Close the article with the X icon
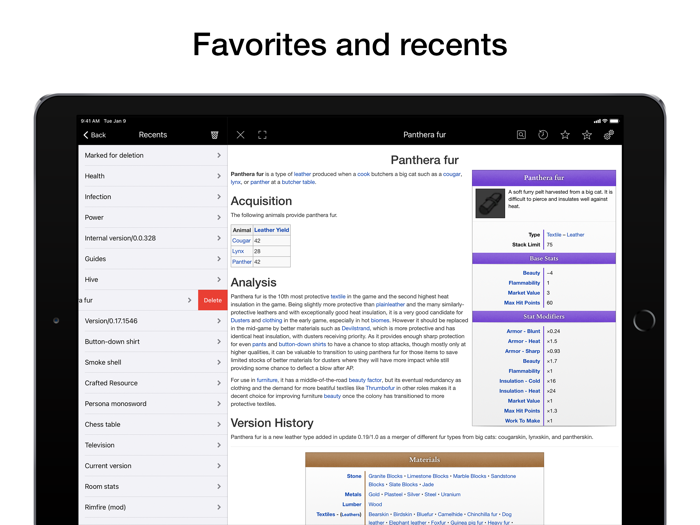This screenshot has width=700, height=525. tap(240, 135)
